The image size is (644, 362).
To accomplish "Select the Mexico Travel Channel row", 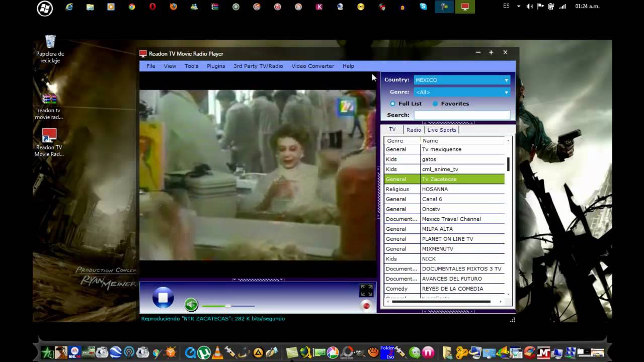I will pyautogui.click(x=444, y=219).
